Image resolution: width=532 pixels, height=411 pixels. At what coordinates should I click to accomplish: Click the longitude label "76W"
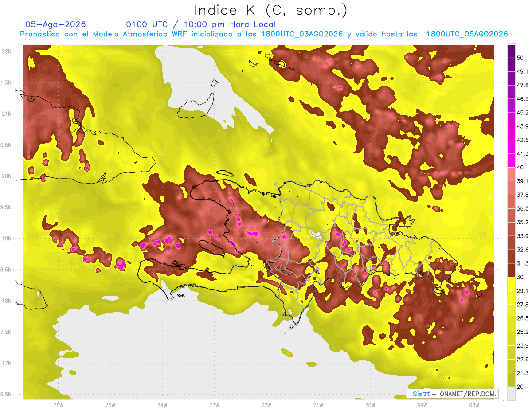[x=58, y=405]
